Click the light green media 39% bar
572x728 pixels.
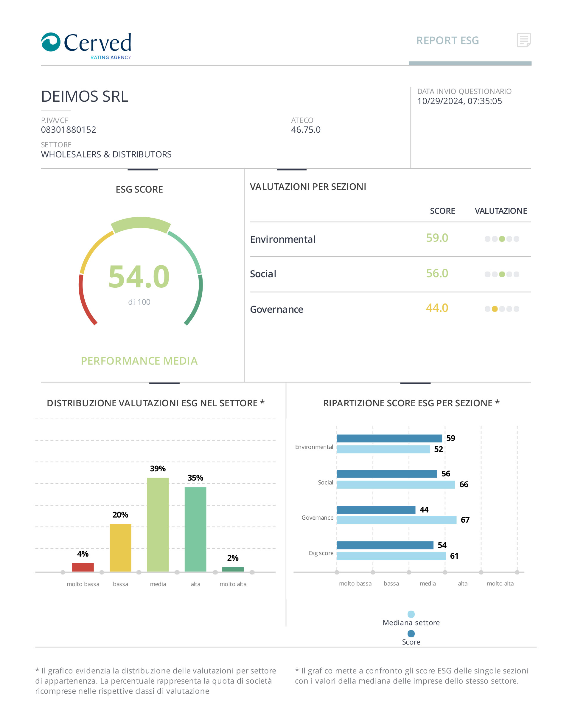(158, 525)
